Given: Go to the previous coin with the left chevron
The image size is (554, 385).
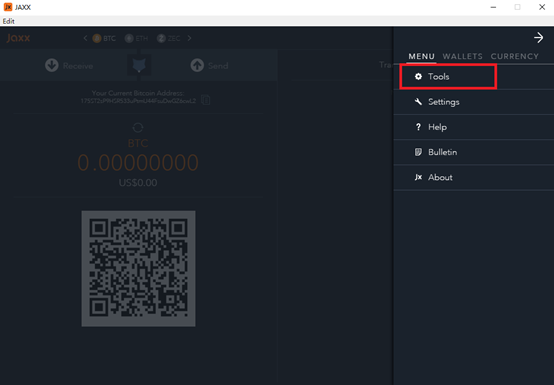Looking at the screenshot, I should pyautogui.click(x=85, y=38).
